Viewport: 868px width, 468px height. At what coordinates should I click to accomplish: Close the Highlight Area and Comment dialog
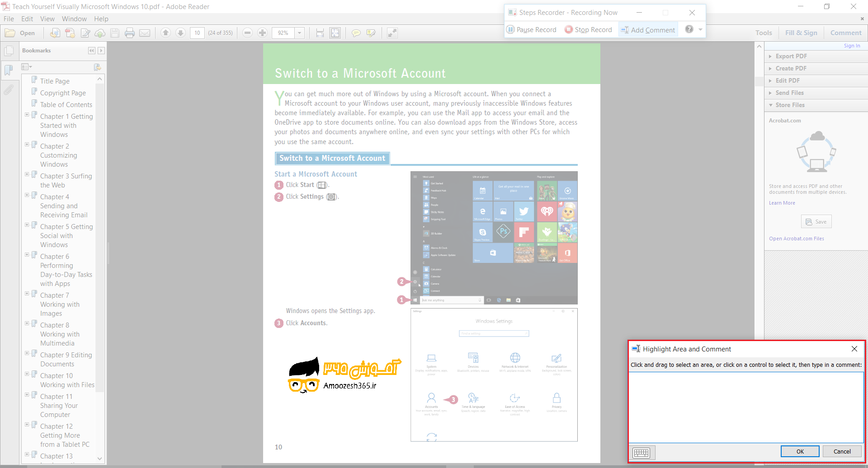click(x=854, y=349)
